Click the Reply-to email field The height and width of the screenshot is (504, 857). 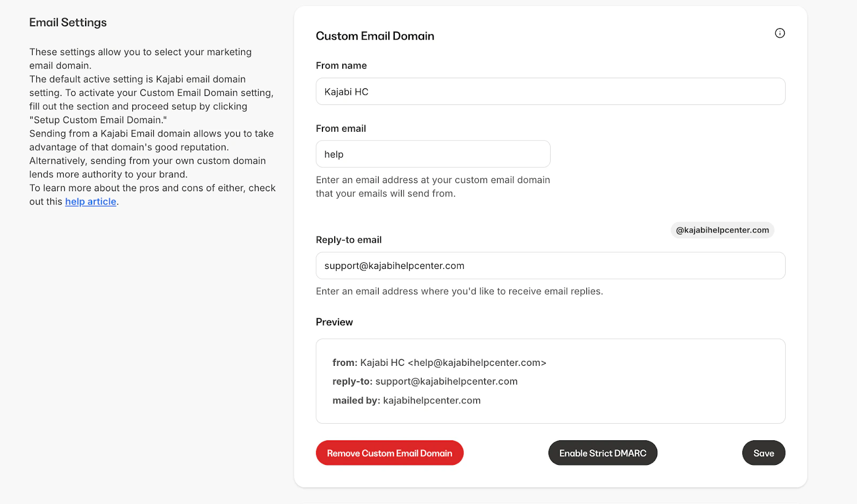click(x=550, y=265)
